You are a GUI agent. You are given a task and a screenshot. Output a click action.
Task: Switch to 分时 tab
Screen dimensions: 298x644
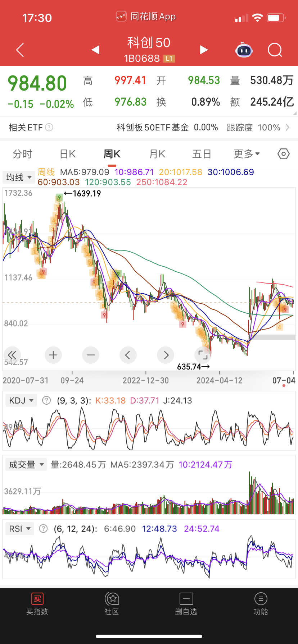[x=22, y=154]
